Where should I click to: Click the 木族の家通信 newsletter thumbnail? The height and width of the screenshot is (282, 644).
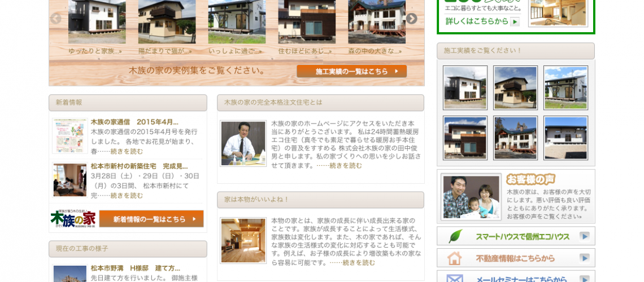70,136
